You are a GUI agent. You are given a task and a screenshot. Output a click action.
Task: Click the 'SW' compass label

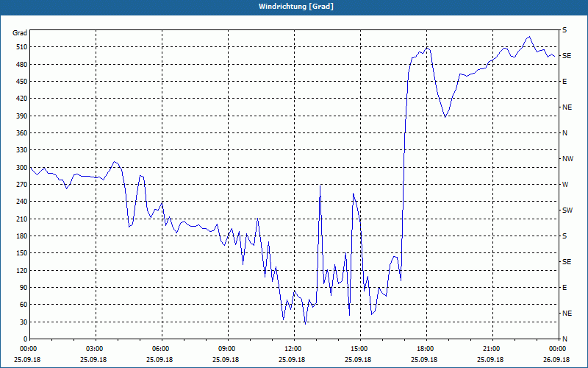[x=567, y=210]
